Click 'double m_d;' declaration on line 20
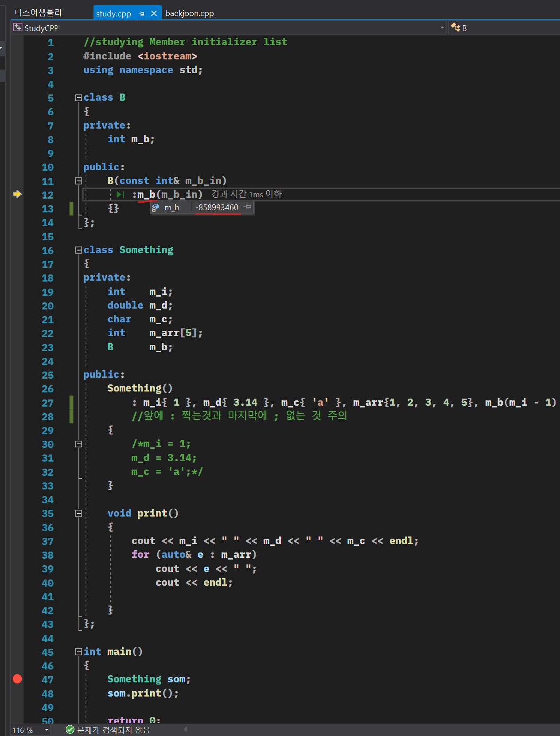Viewport: 560px width, 736px height. (140, 305)
